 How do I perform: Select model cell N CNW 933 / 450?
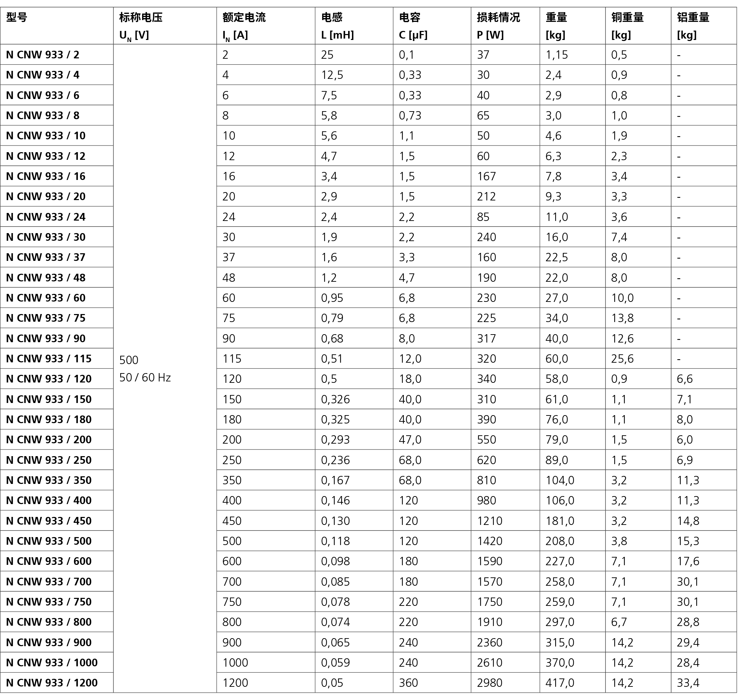coord(57,520)
